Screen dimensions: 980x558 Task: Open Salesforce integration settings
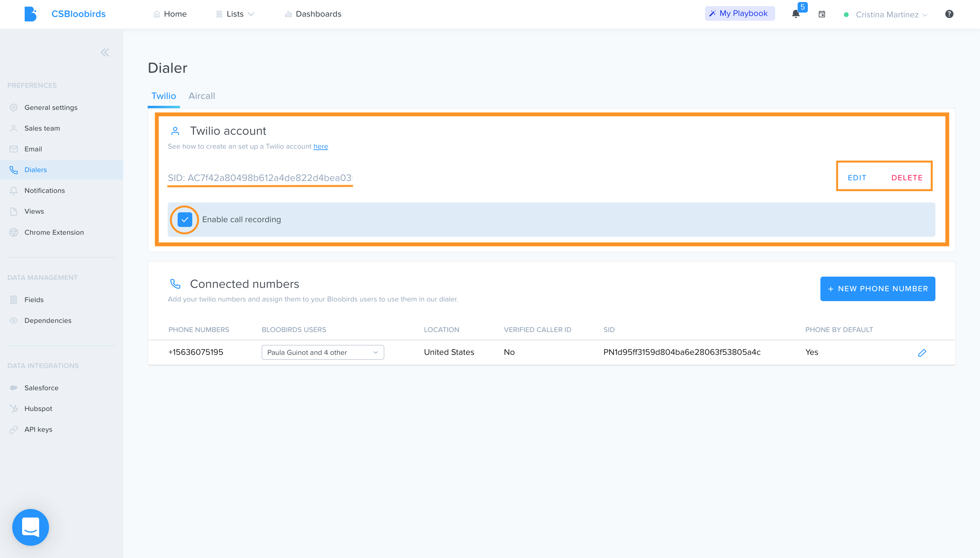click(42, 388)
